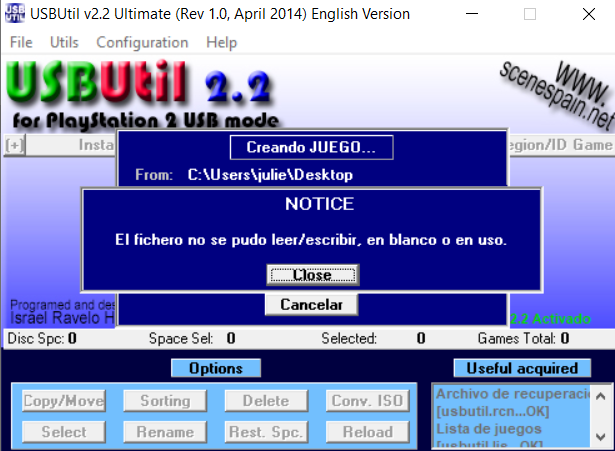Click the Reload button
Screen dimensions: 615x451
368,432
